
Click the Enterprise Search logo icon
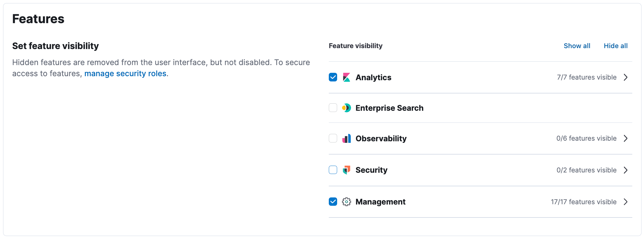346,108
